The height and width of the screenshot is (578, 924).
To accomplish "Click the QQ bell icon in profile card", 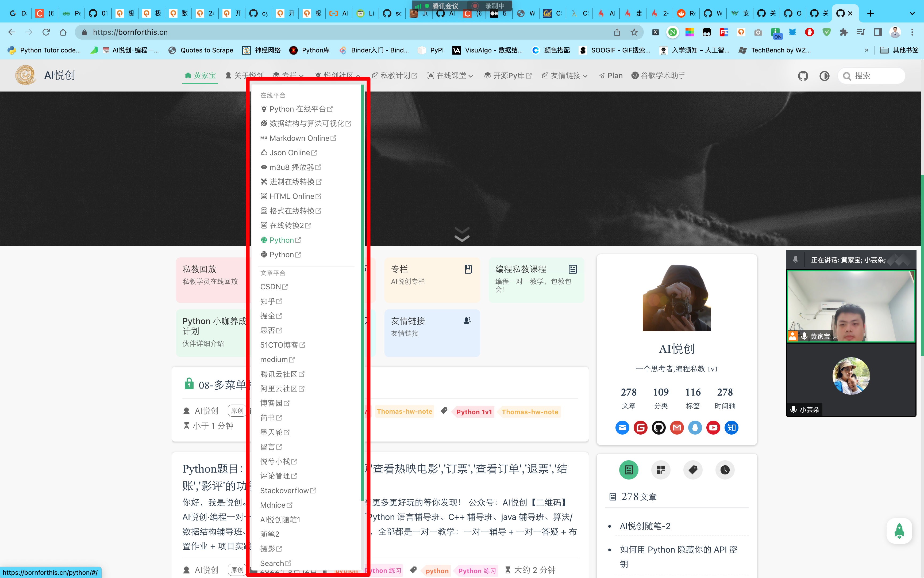I will (x=695, y=427).
